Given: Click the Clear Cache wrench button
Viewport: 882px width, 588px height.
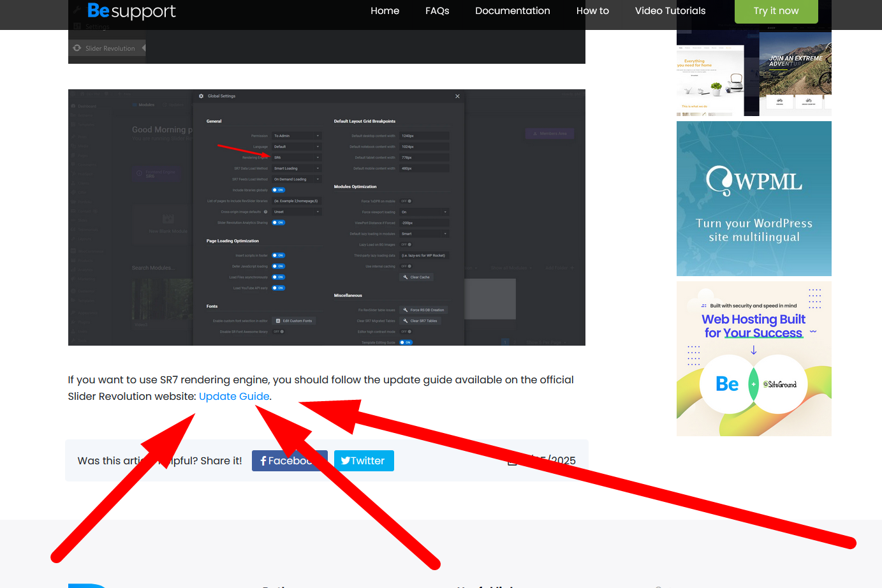Looking at the screenshot, I should 416,277.
